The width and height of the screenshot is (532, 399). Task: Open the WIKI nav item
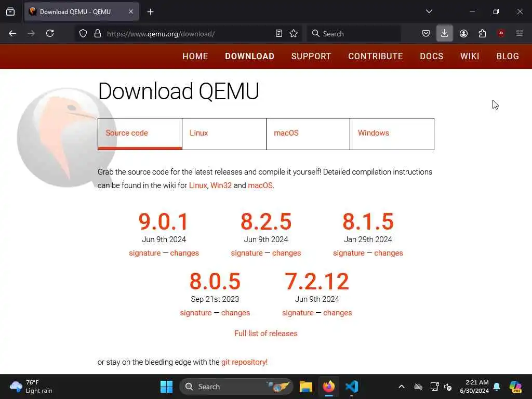coord(470,56)
